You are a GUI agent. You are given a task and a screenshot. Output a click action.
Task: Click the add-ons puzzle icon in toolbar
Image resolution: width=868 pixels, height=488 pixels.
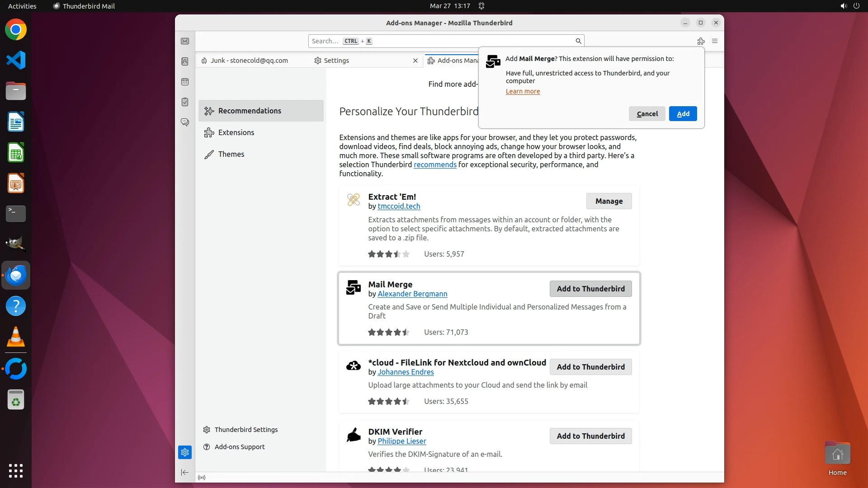coord(701,41)
